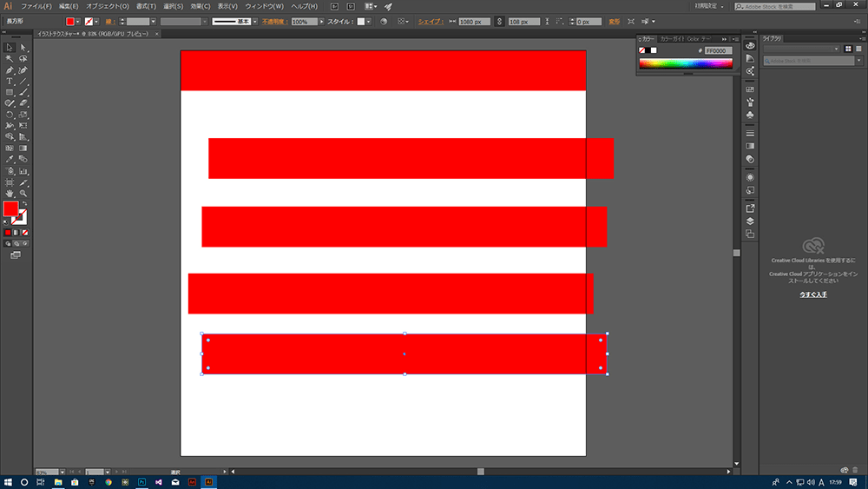This screenshot has height=489, width=868.
Task: Toggle the constrain width and height link
Action: tap(499, 22)
